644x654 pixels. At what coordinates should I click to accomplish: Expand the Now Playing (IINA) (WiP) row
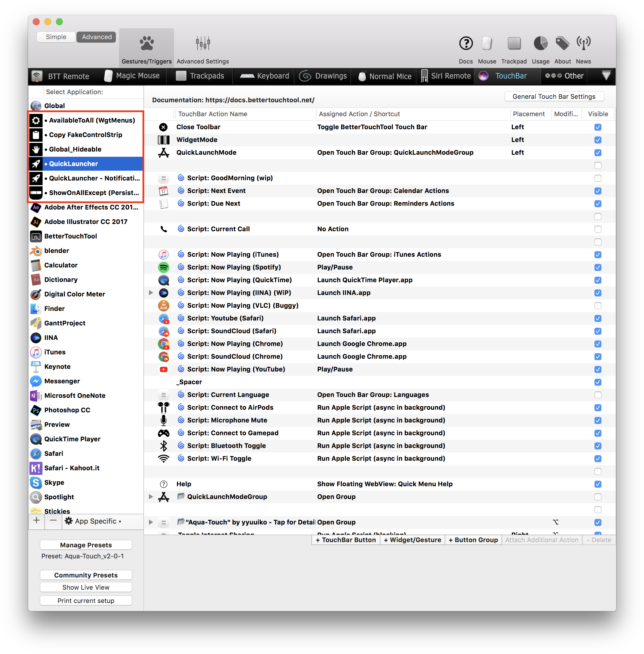point(151,293)
